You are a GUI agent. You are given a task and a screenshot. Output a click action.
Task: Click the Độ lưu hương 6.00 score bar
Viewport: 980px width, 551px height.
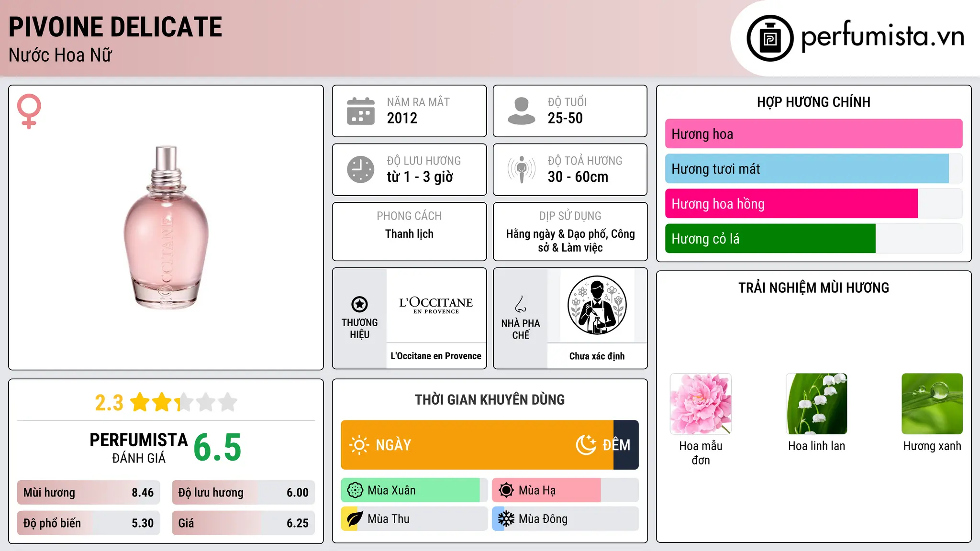(244, 493)
